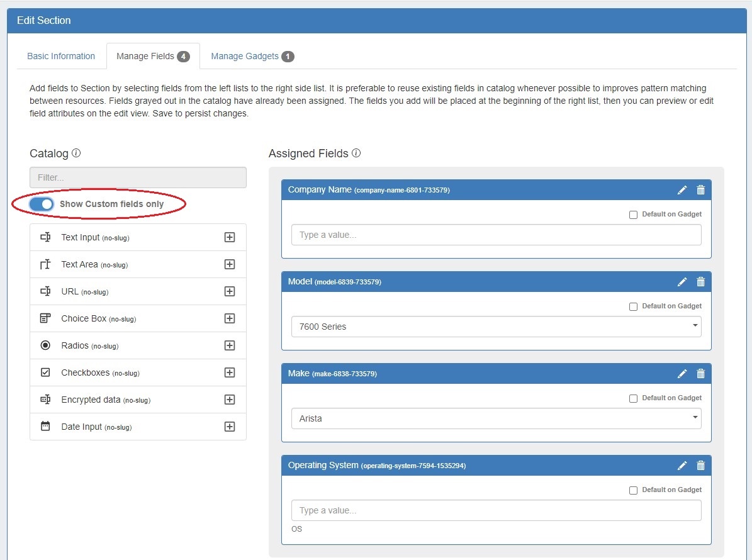The height and width of the screenshot is (560, 752).
Task: Open the Manage Gadgets tab
Action: 252,56
